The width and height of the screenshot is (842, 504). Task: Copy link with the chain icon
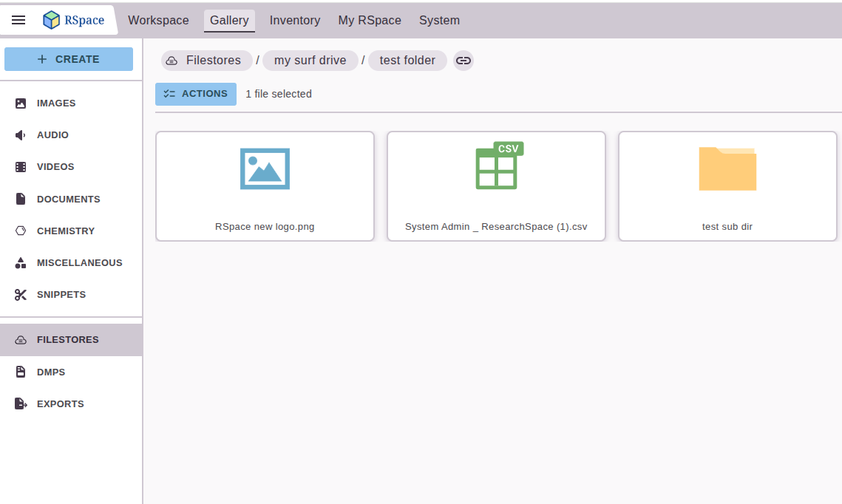click(464, 61)
